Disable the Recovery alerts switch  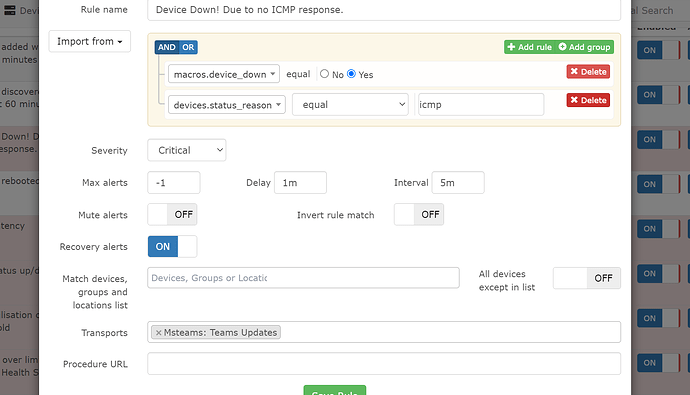(x=172, y=247)
